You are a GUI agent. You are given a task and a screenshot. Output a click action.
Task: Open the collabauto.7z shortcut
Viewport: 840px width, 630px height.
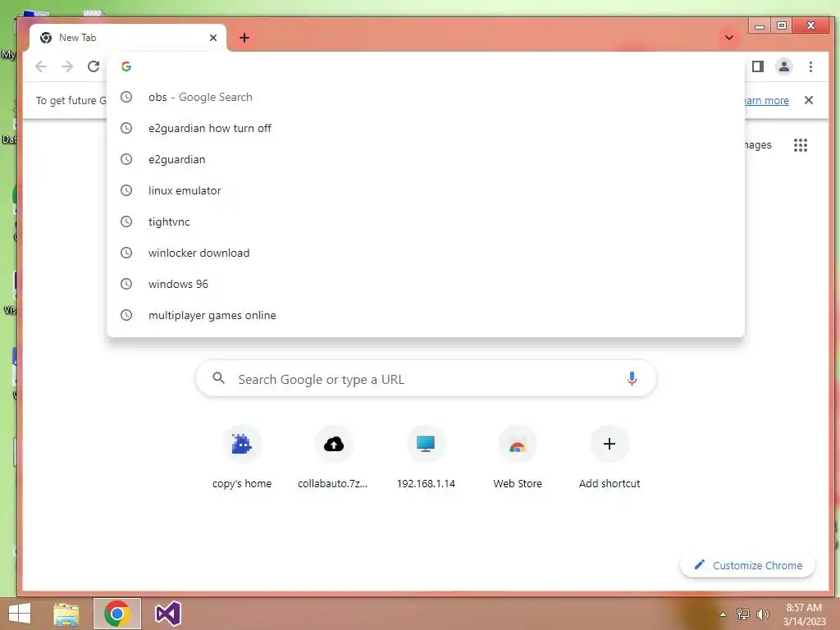tap(333, 458)
